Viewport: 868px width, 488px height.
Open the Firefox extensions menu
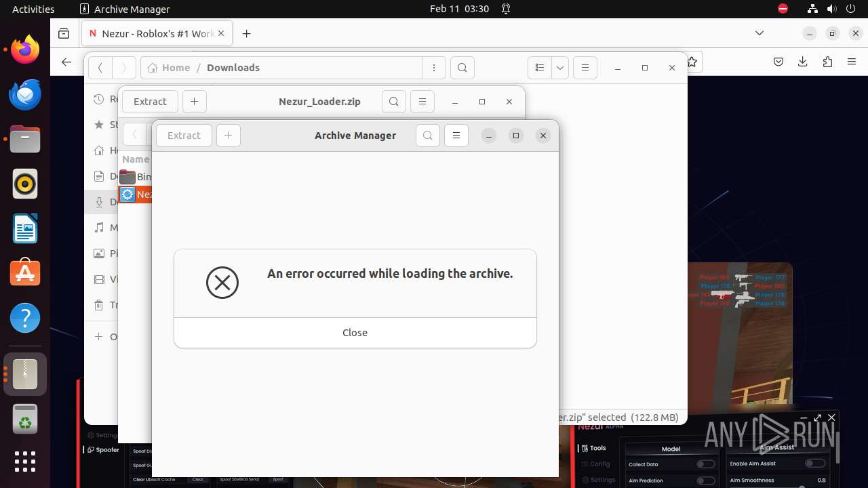(x=827, y=62)
